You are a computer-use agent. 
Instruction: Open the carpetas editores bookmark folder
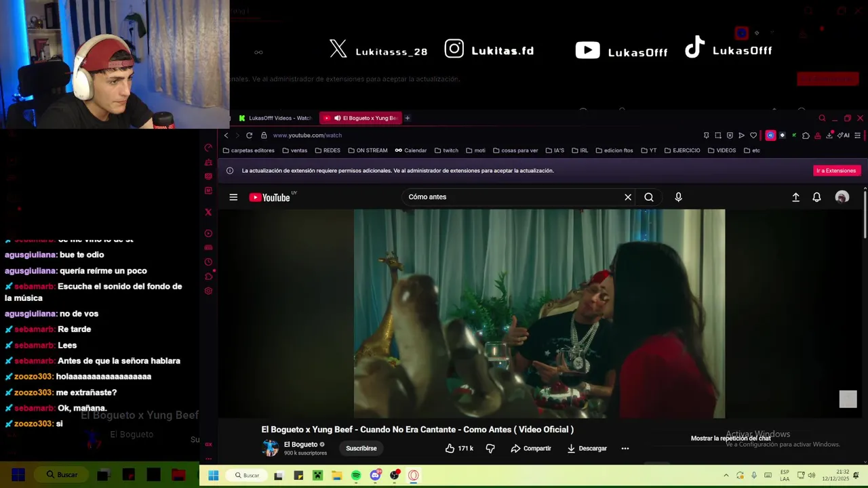[249, 150]
